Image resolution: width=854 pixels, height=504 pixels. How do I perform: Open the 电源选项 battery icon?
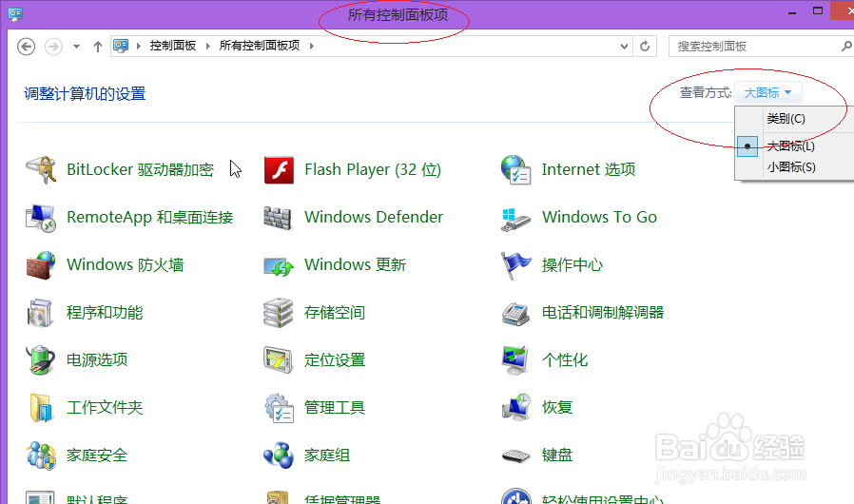click(40, 360)
